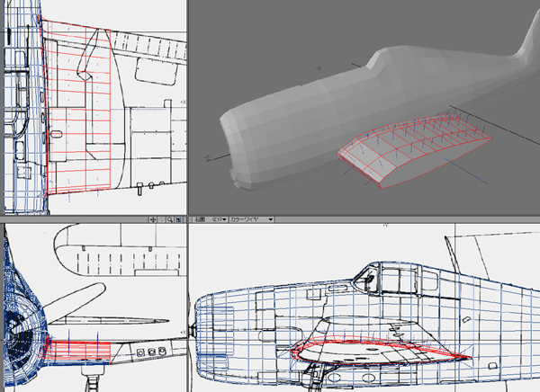The image size is (540, 392).
Task: Click the 右面 view label
Action: [x=199, y=218]
